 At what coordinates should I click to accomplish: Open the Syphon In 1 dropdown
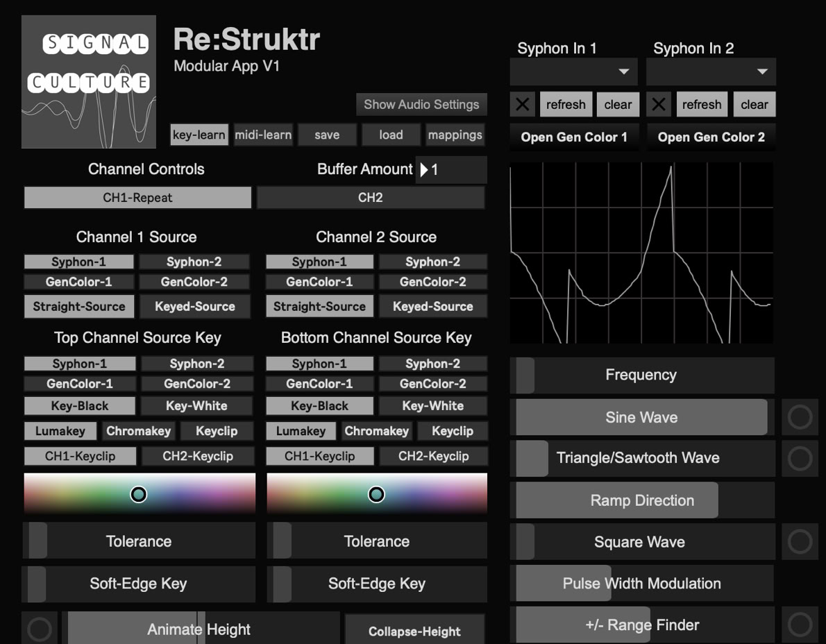point(573,71)
